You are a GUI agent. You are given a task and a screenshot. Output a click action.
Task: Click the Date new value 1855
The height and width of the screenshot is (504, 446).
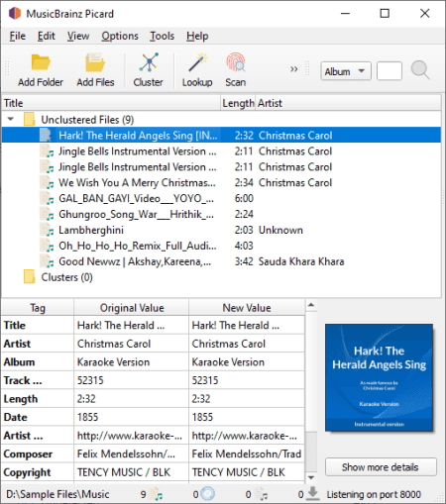(247, 417)
